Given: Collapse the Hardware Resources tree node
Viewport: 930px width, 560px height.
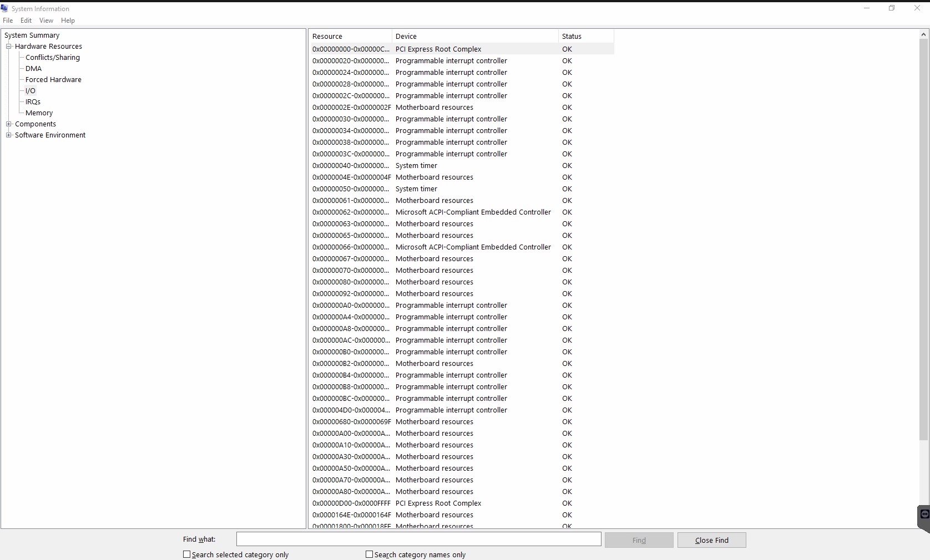Looking at the screenshot, I should (9, 47).
